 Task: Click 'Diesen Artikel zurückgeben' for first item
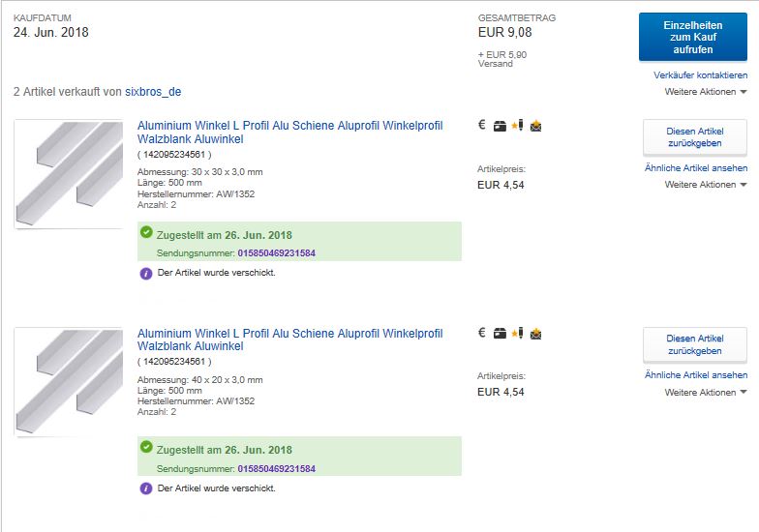(x=695, y=137)
